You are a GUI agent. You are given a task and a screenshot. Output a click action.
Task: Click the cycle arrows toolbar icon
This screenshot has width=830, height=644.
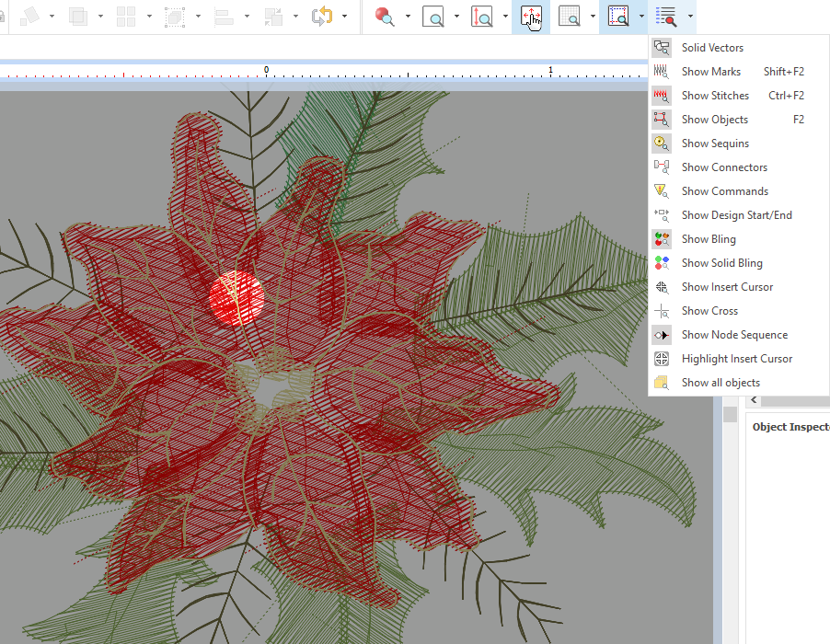(322, 17)
